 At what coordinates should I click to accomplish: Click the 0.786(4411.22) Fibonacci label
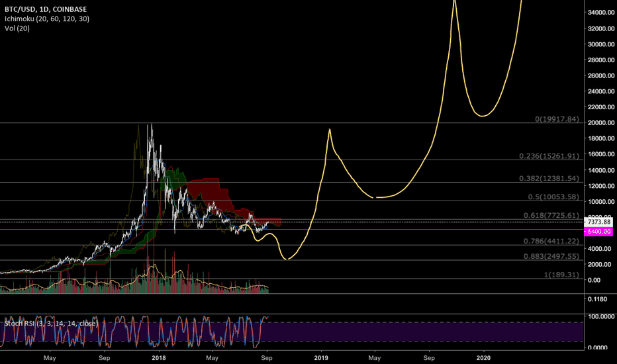551,241
